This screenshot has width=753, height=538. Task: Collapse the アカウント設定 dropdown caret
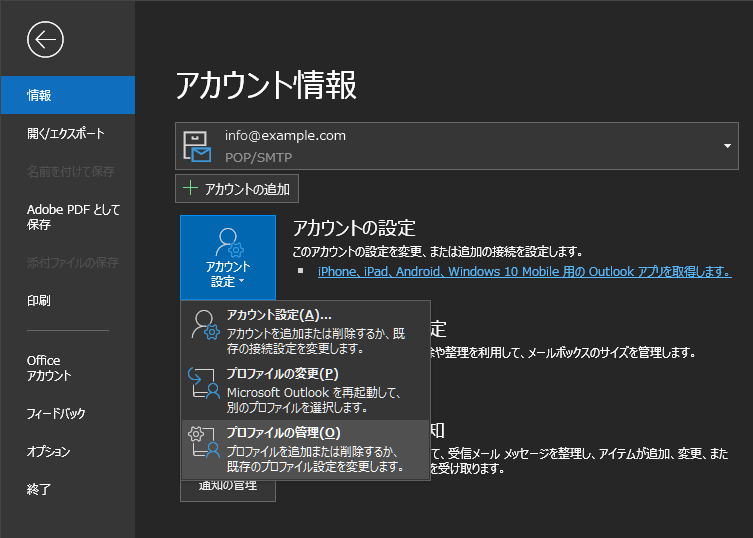point(241,283)
